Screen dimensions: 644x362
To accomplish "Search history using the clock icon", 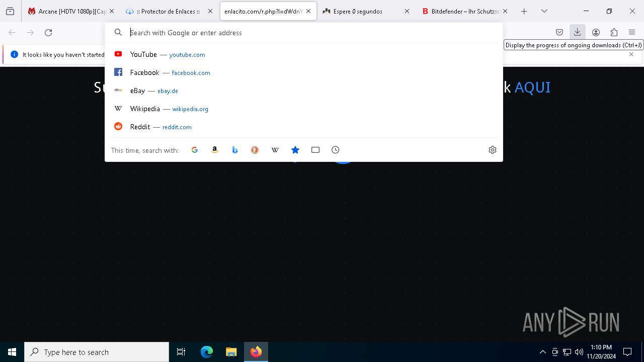I will tap(336, 150).
